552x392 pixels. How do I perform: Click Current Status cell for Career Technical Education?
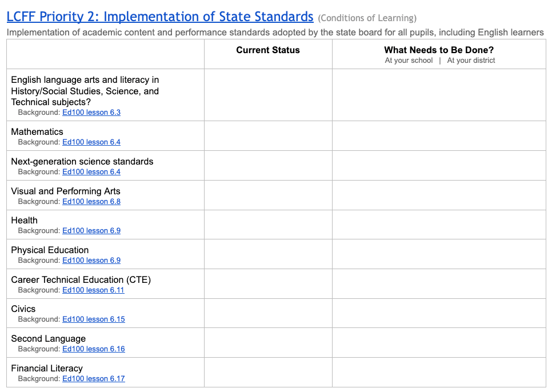click(268, 284)
